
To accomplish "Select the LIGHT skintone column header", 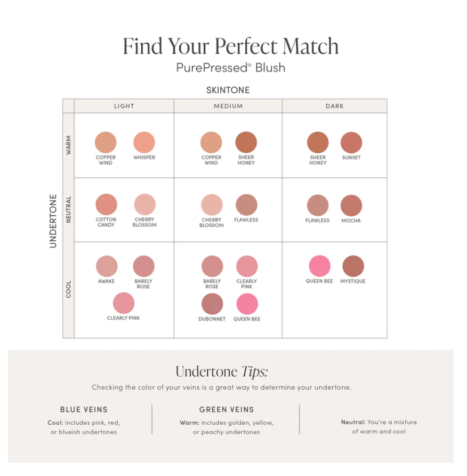I will click(124, 106).
